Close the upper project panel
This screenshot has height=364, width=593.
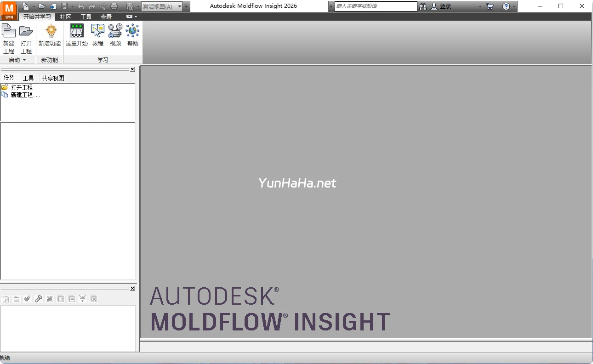[132, 69]
